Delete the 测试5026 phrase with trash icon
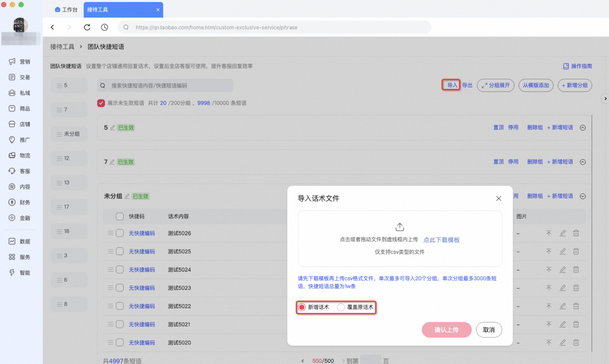609x364 pixels. tap(576, 233)
